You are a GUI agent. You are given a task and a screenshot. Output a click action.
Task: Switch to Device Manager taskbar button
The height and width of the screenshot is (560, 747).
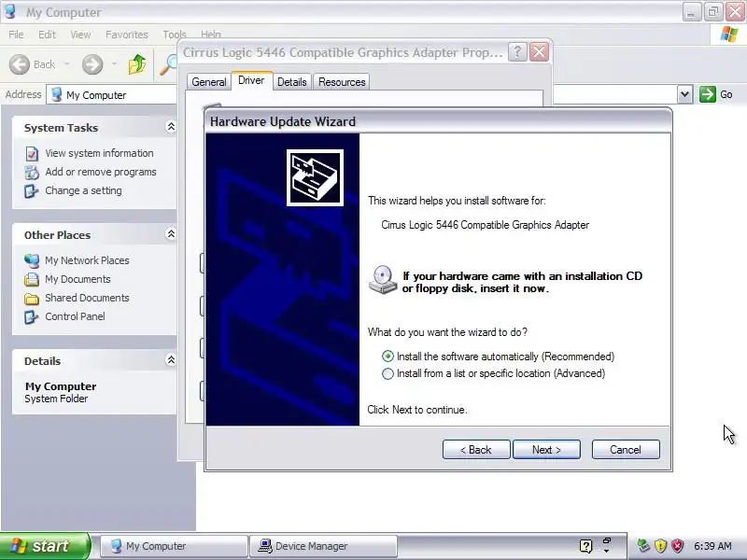click(x=323, y=546)
